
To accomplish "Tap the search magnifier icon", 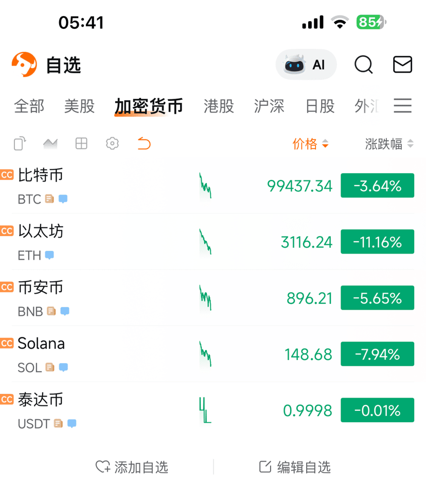I will tap(364, 65).
